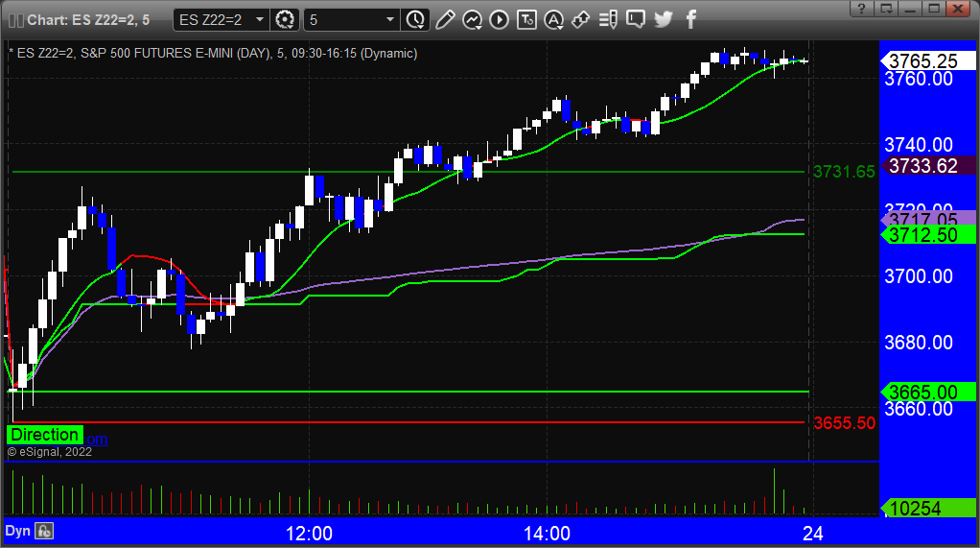The image size is (980, 548).
Task: Click the 14:00 time axis label
Action: 547,534
